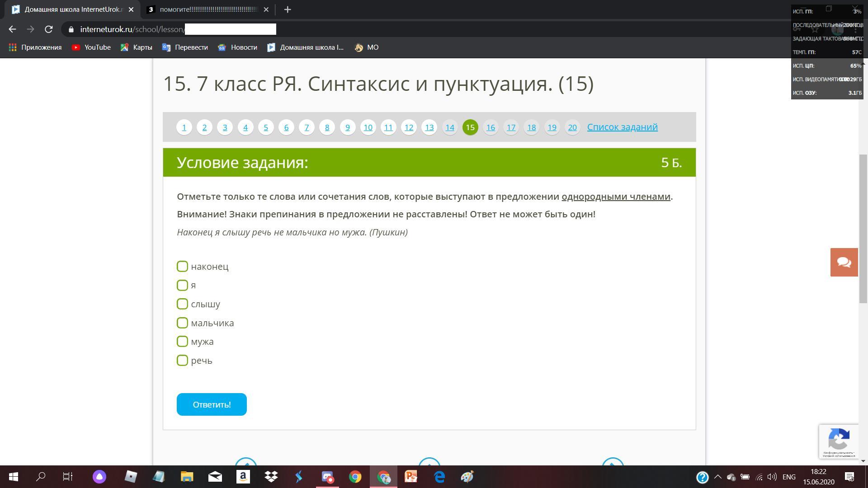Select the 'мужа' checkbox
This screenshot has width=868, height=488.
pyautogui.click(x=182, y=342)
